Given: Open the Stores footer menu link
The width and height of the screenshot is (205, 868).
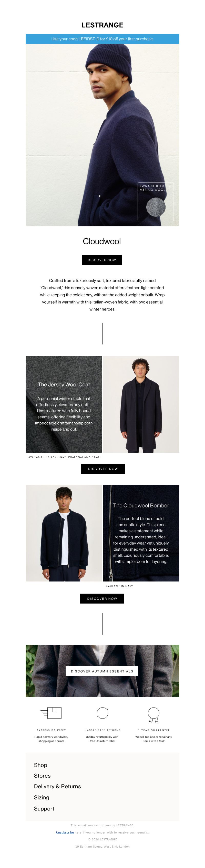Looking at the screenshot, I should (x=42, y=776).
